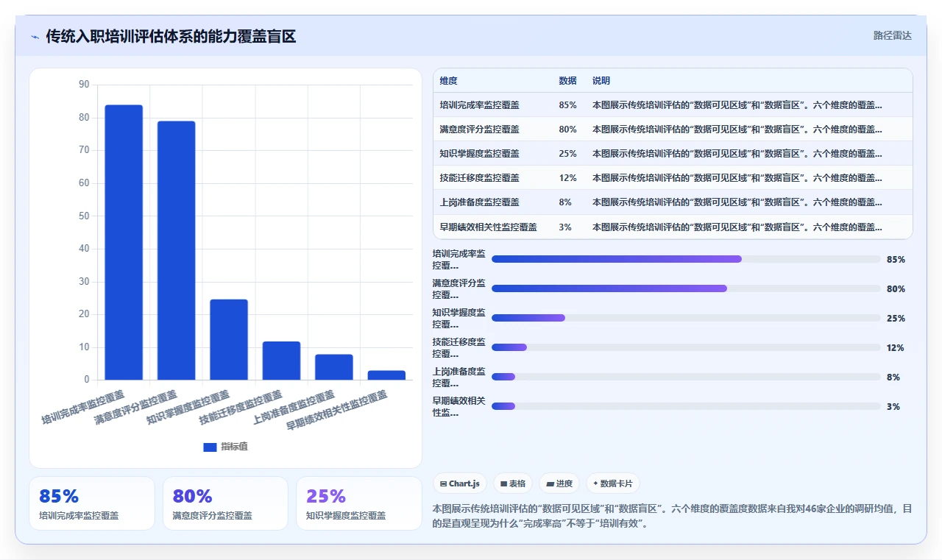The image size is (942, 560).
Task: Select the 知识掌握度监控覆盖 table row
Action: click(673, 154)
